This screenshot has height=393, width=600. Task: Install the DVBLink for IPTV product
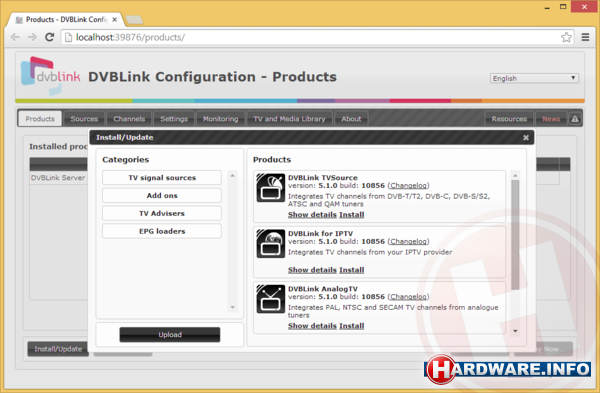pos(351,270)
